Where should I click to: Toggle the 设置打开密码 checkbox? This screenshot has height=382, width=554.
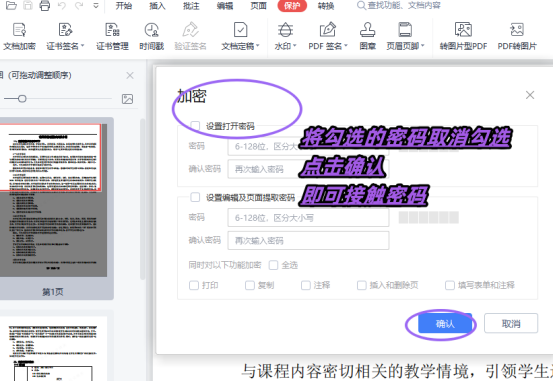point(195,126)
